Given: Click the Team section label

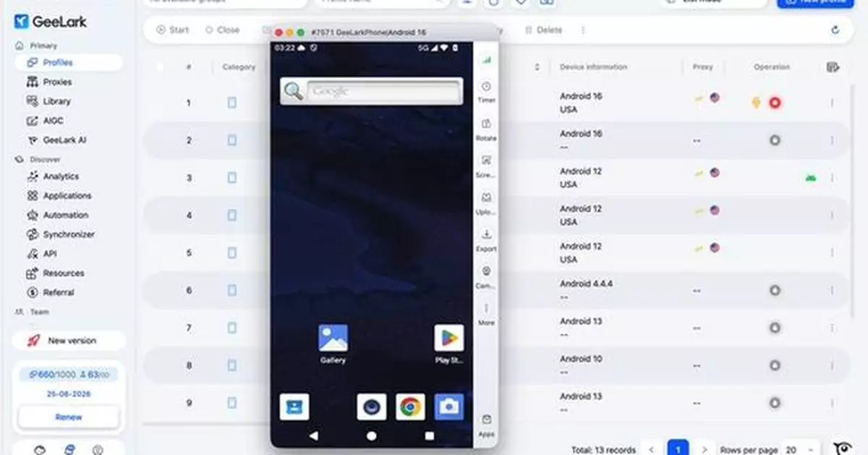Looking at the screenshot, I should click(x=40, y=312).
